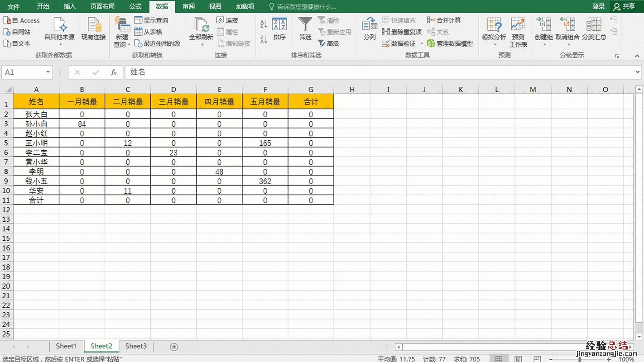Click Remove Duplicates (删除重复项)
644x362 pixels.
[402, 32]
